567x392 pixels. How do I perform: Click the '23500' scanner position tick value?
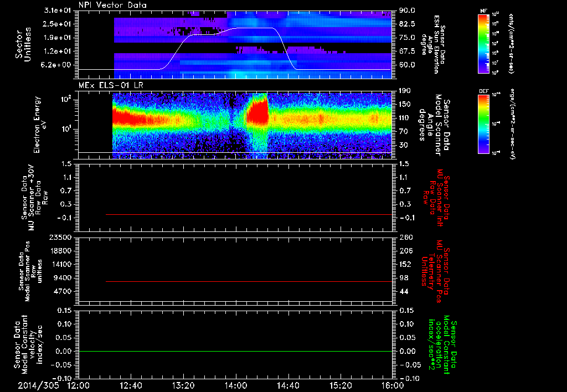tap(60, 237)
